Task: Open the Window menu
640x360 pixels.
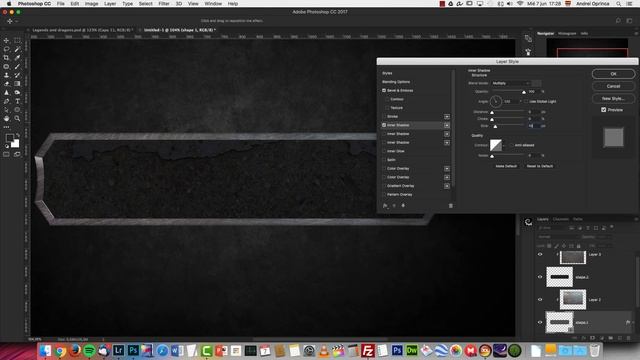Action: [213, 4]
